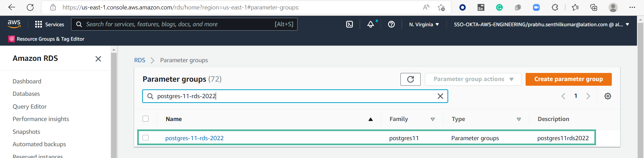Screen dimensions: 644x158
Task: Toggle the select-all checkbox in header
Action: (x=146, y=119)
